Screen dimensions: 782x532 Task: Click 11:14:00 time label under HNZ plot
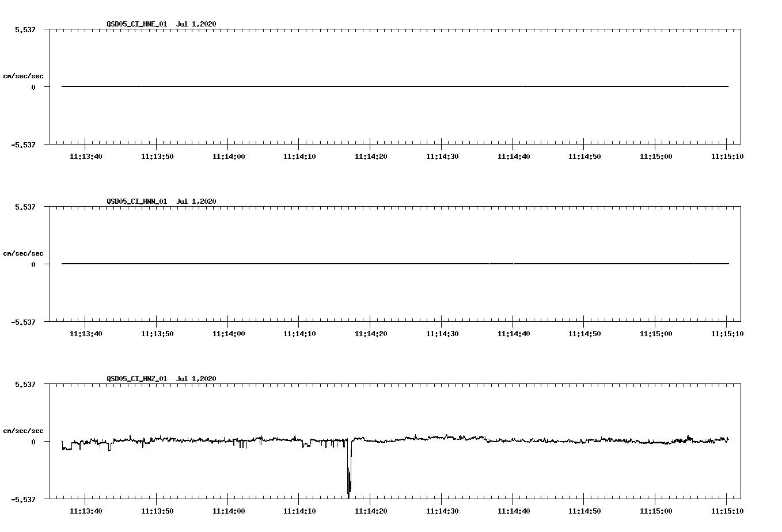coord(229,511)
